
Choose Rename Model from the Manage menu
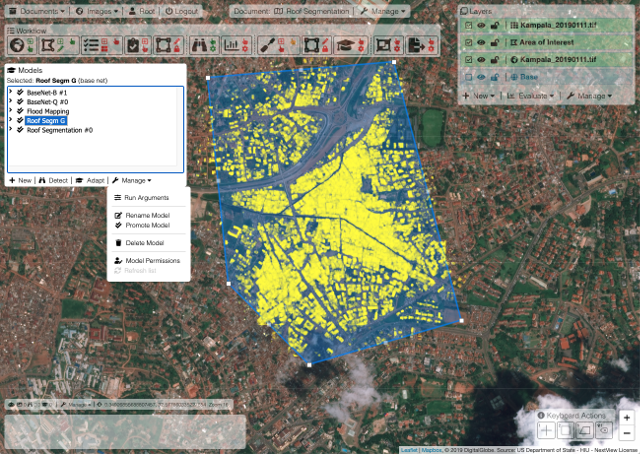click(x=147, y=215)
